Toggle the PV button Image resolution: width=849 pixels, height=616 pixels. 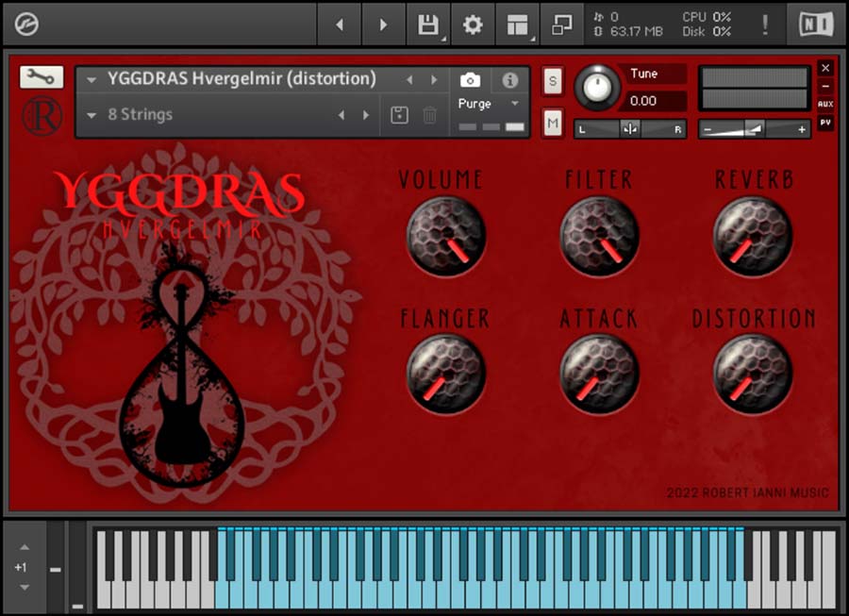[825, 123]
